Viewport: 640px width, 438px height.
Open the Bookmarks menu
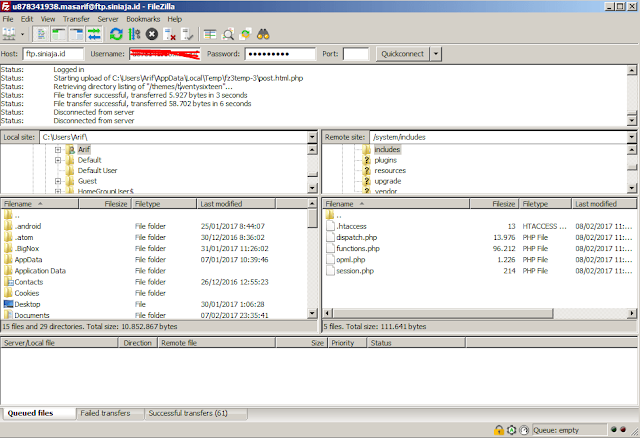pyautogui.click(x=143, y=19)
